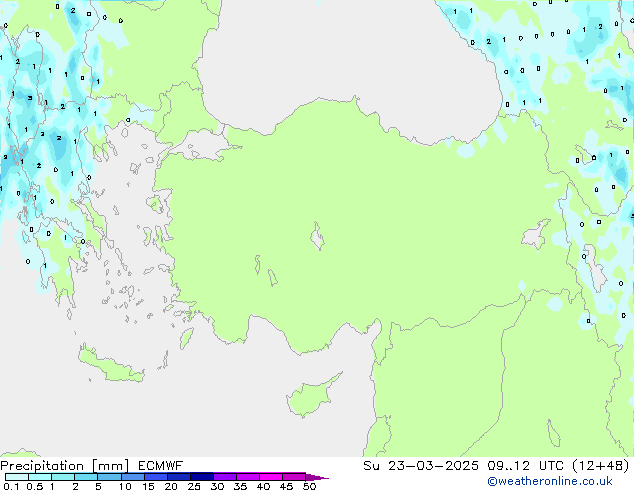Click the '45' legend value label
Image resolution: width=634 pixels, height=490 pixels.
(x=286, y=486)
